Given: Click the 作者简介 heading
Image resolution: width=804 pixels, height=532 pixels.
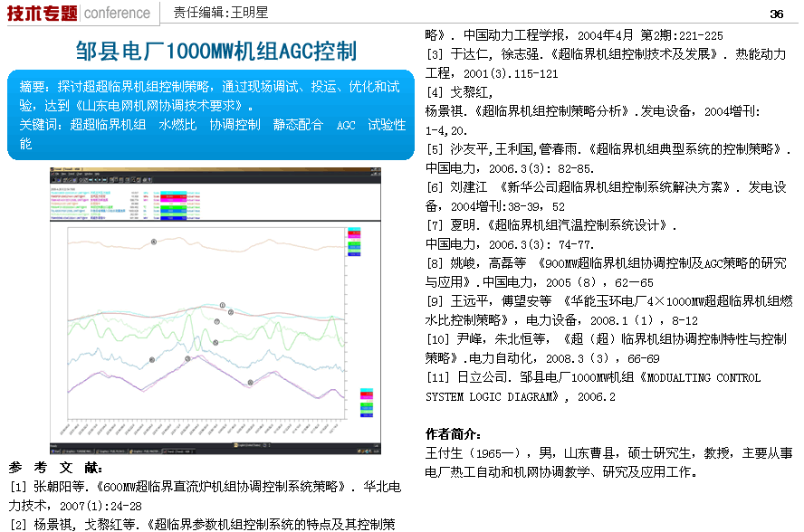Looking at the screenshot, I should 454,433.
